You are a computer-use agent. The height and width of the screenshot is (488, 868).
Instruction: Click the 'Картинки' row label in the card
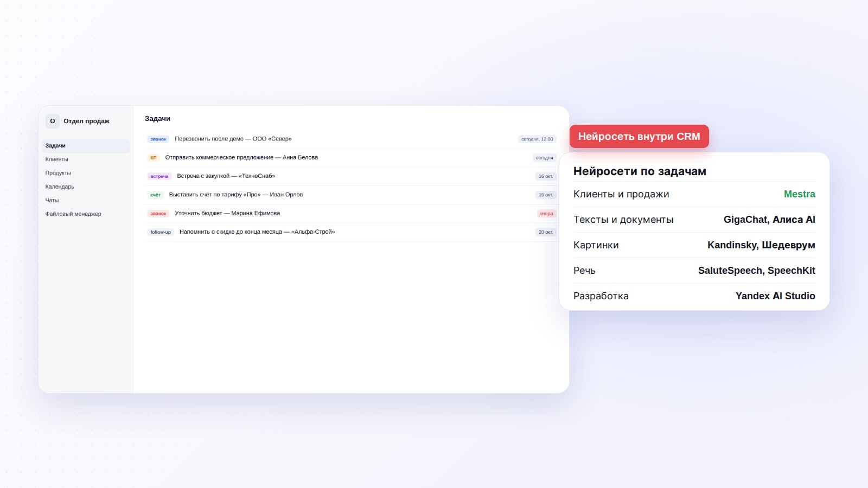coord(596,245)
